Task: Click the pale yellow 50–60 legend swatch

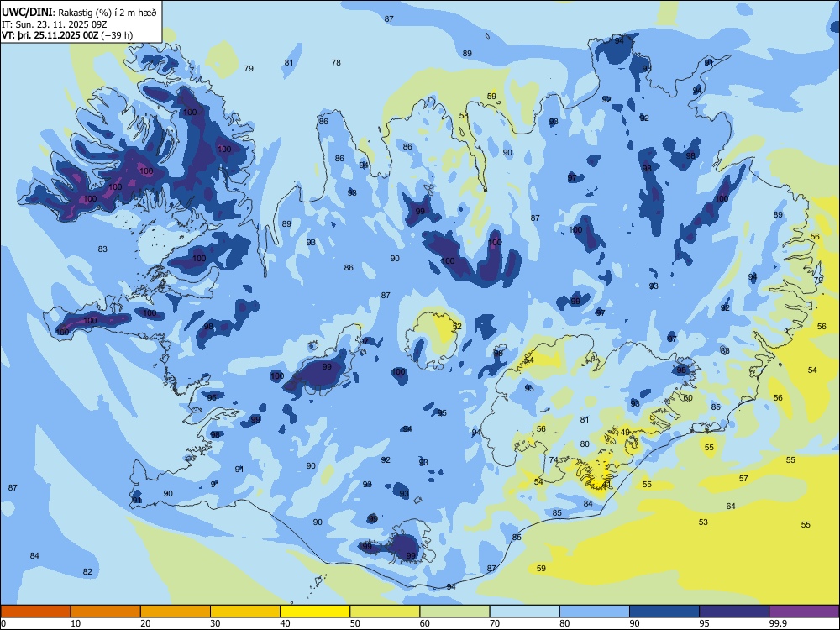Action: pos(385,612)
